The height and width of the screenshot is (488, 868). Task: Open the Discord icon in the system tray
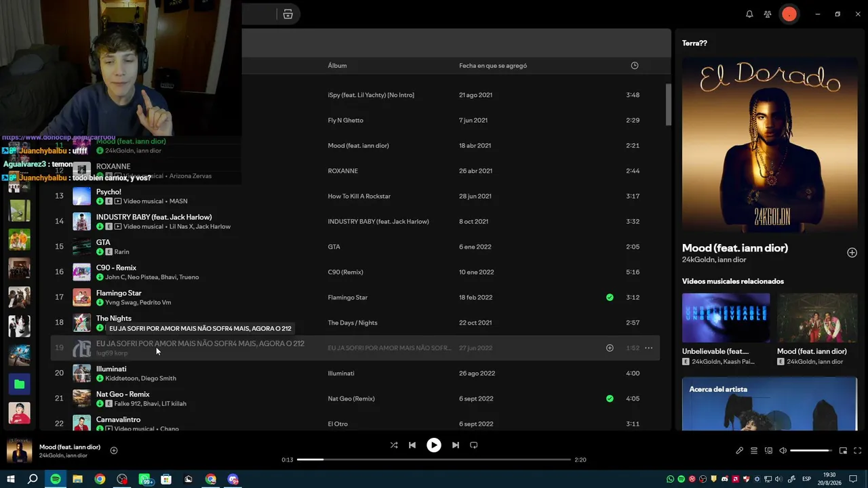tap(725, 479)
